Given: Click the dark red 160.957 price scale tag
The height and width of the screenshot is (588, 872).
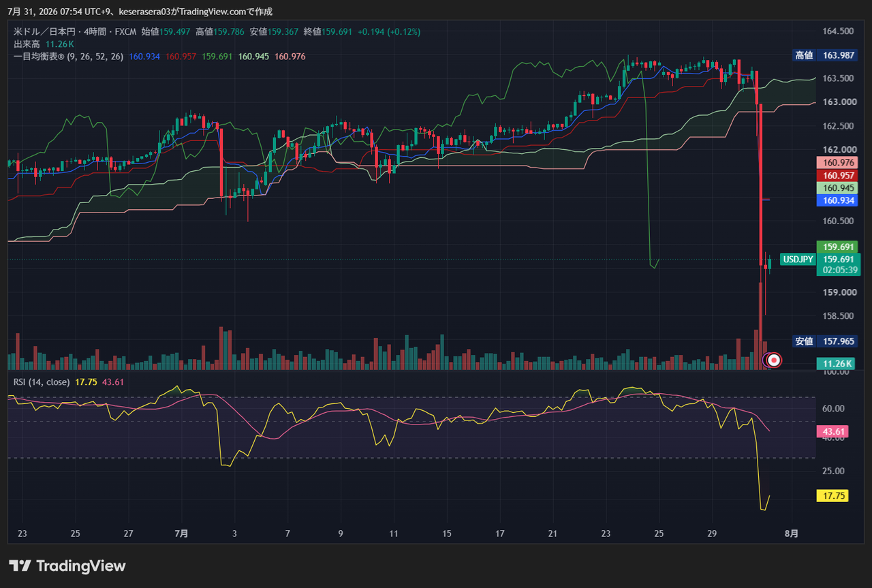Looking at the screenshot, I should pos(838,175).
